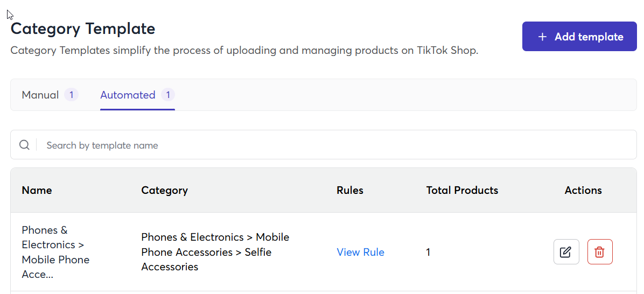The width and height of the screenshot is (644, 294).
Task: Click the Category Template page heading
Action: (x=83, y=29)
